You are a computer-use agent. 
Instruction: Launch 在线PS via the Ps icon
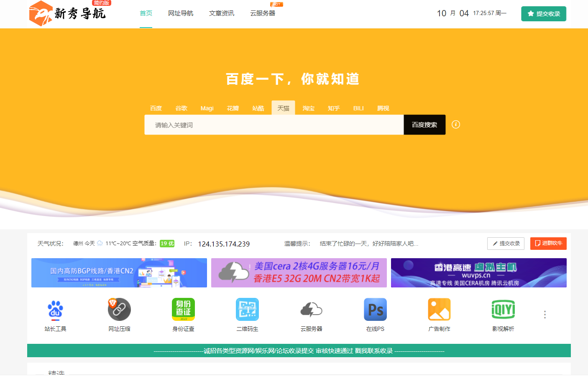[x=375, y=310]
